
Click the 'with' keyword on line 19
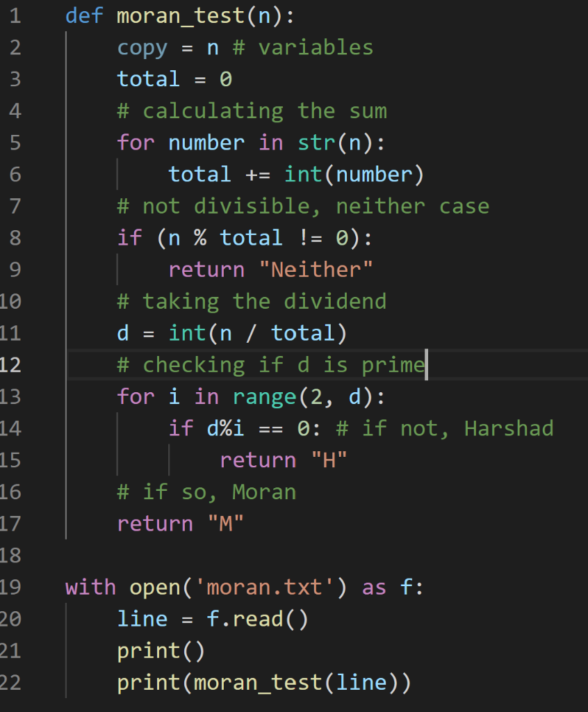[90, 588]
